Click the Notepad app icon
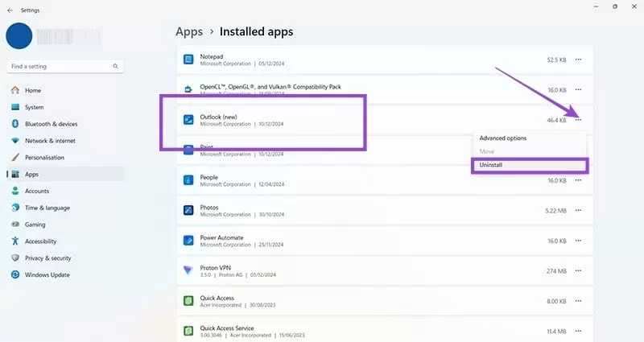 coord(188,60)
